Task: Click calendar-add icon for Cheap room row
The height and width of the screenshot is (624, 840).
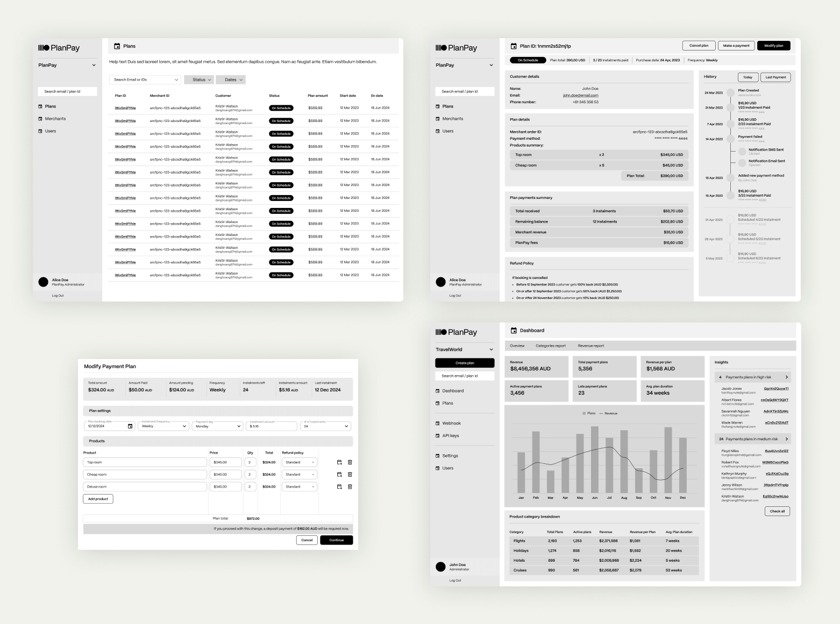Action: pos(339,475)
